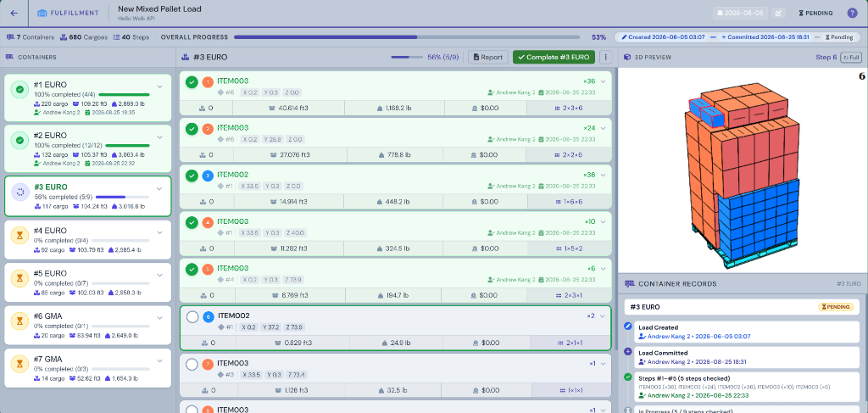The height and width of the screenshot is (413, 868).
Task: Click the green check icon on #1 EURO
Action: [x=20, y=89]
